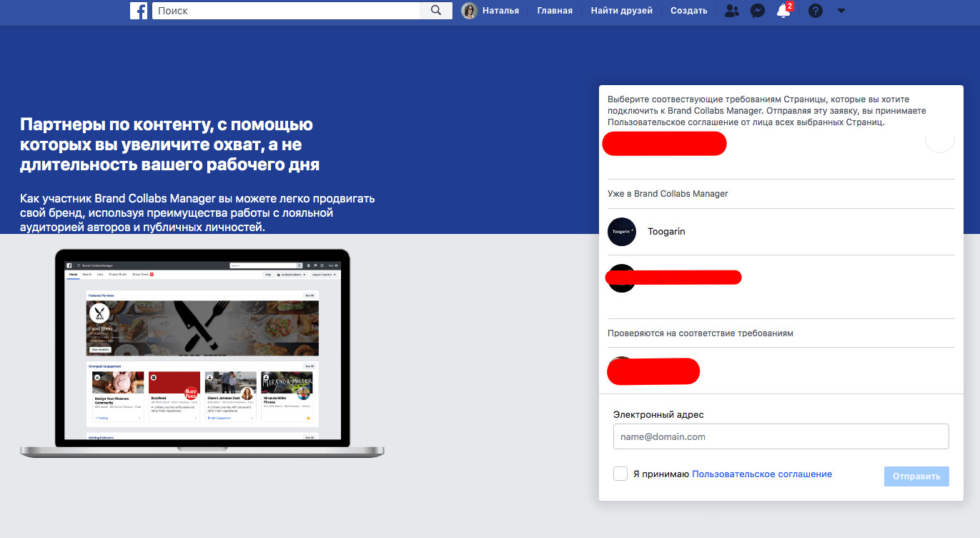Click the laptop Brand Collabs Manager preview image
Screen dimensions: 980x538
pyautogui.click(x=202, y=353)
